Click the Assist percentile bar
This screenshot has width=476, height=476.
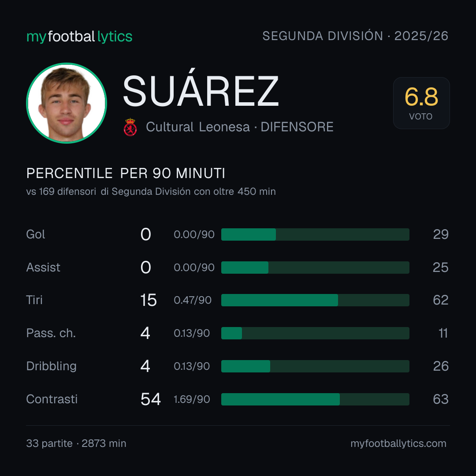(x=315, y=268)
